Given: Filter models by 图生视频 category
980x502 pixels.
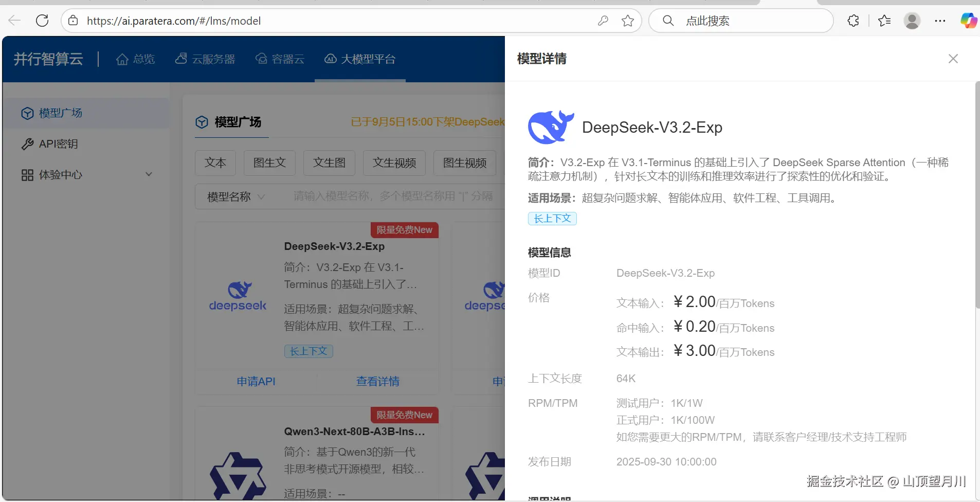Looking at the screenshot, I should point(465,163).
